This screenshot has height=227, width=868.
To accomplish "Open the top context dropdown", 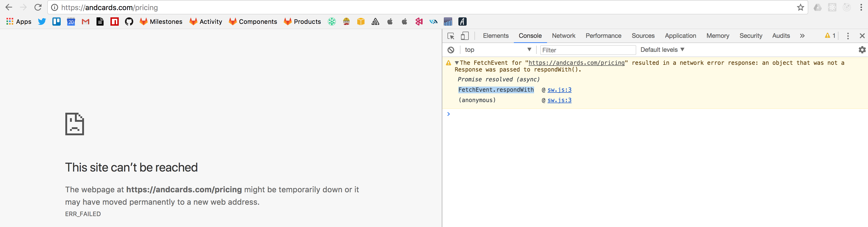I will click(x=498, y=50).
